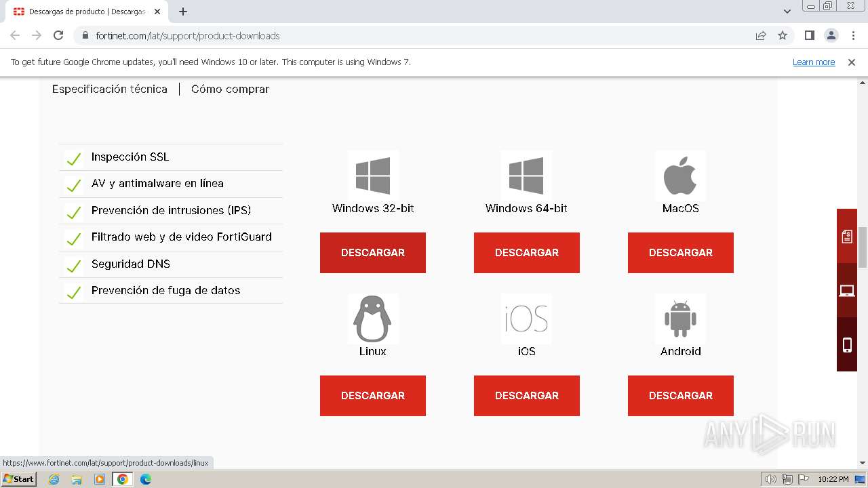Open the Chrome profile avatar menu

pyautogui.click(x=831, y=35)
